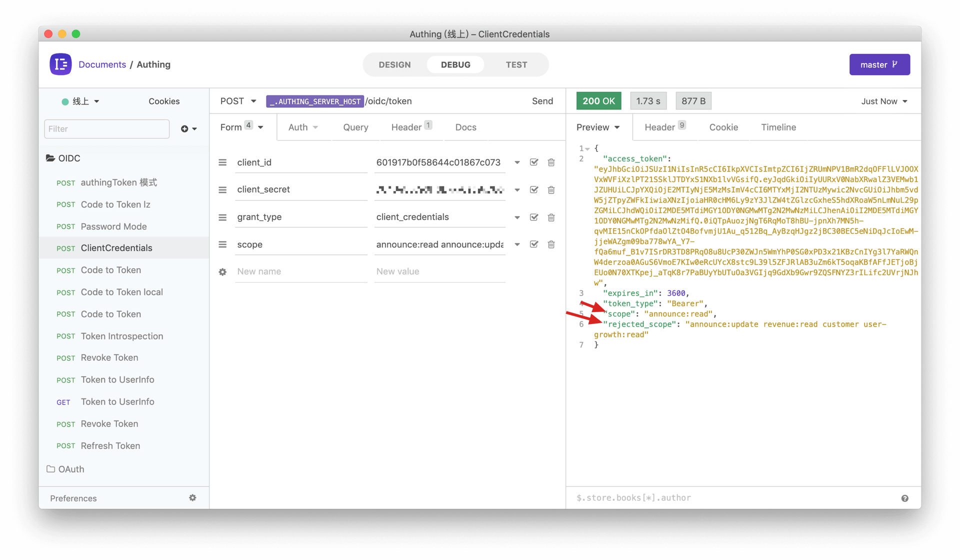960x560 pixels.
Task: Click the sidebar Filter input field
Action: tap(106, 129)
